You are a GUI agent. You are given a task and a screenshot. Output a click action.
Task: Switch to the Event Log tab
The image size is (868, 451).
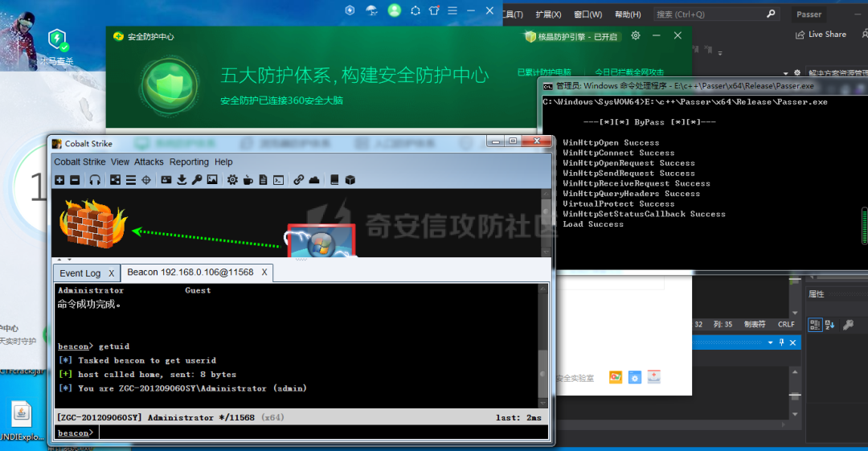[x=80, y=273]
